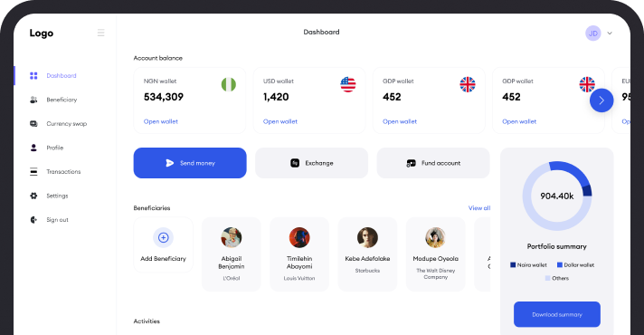This screenshot has height=335, width=644.
Task: Click the Send money button
Action: (190, 163)
